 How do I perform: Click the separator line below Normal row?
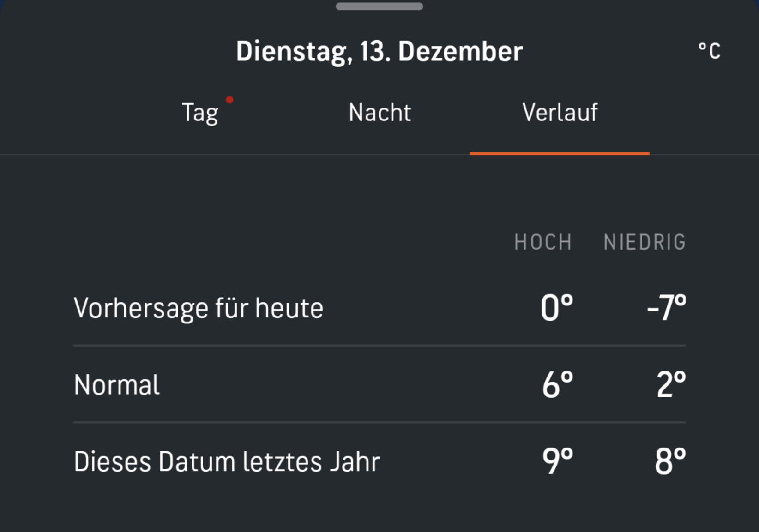[x=379, y=422]
